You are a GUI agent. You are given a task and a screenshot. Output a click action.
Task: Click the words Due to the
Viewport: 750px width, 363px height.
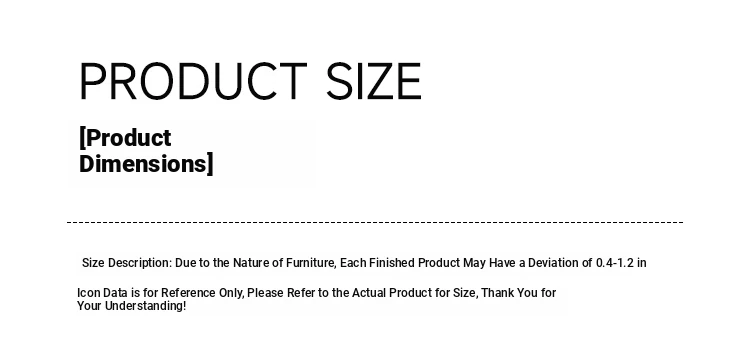tap(203, 263)
